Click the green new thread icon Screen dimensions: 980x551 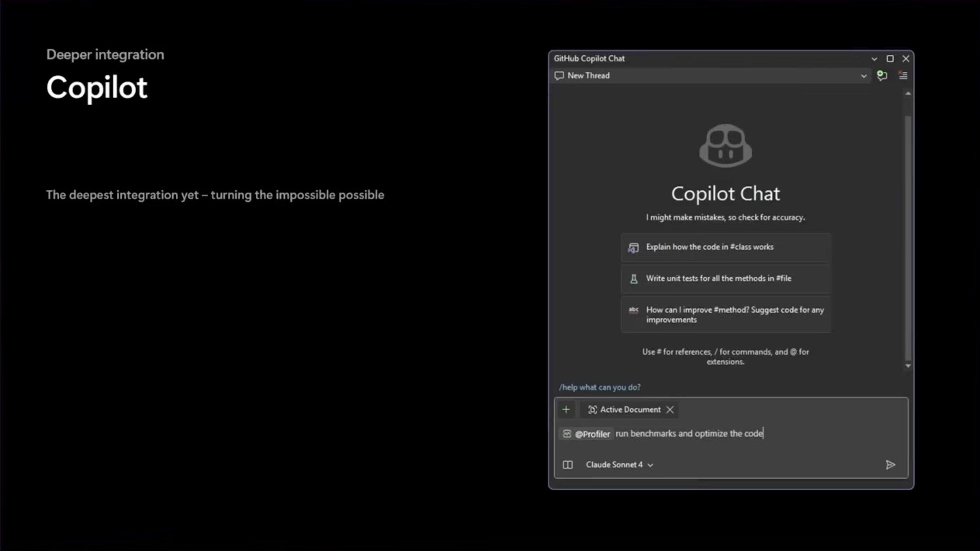click(882, 75)
